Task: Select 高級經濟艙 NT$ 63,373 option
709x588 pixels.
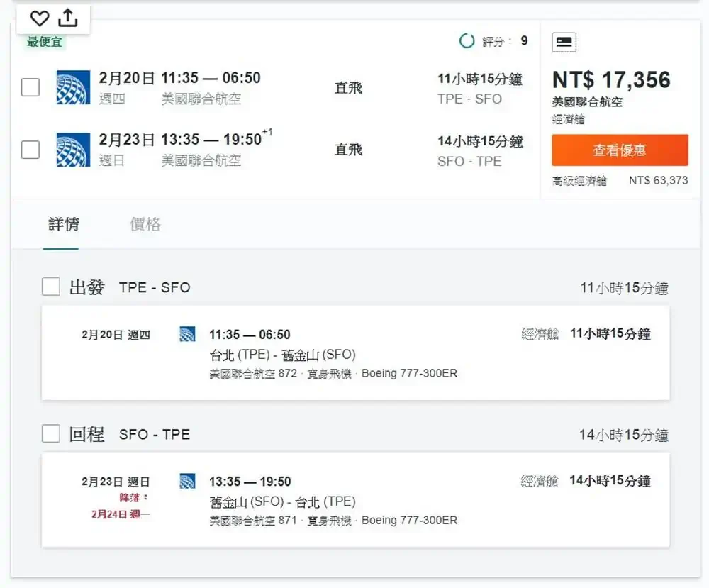Action: tap(620, 181)
